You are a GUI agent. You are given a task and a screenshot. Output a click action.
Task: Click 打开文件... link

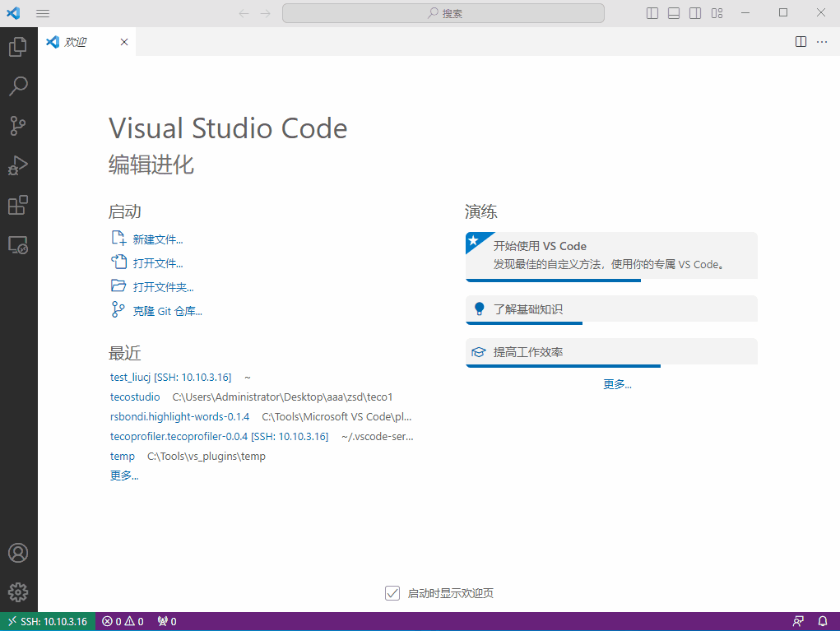[x=158, y=263]
